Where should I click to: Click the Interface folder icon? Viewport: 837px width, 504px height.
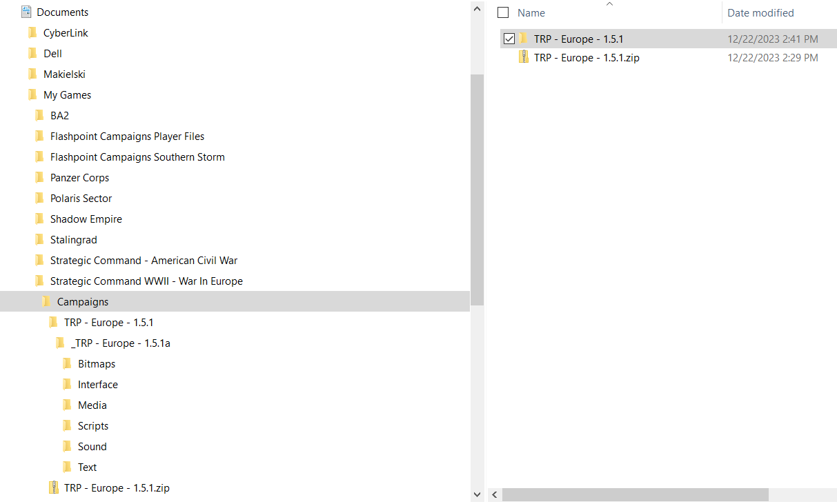[x=67, y=384]
